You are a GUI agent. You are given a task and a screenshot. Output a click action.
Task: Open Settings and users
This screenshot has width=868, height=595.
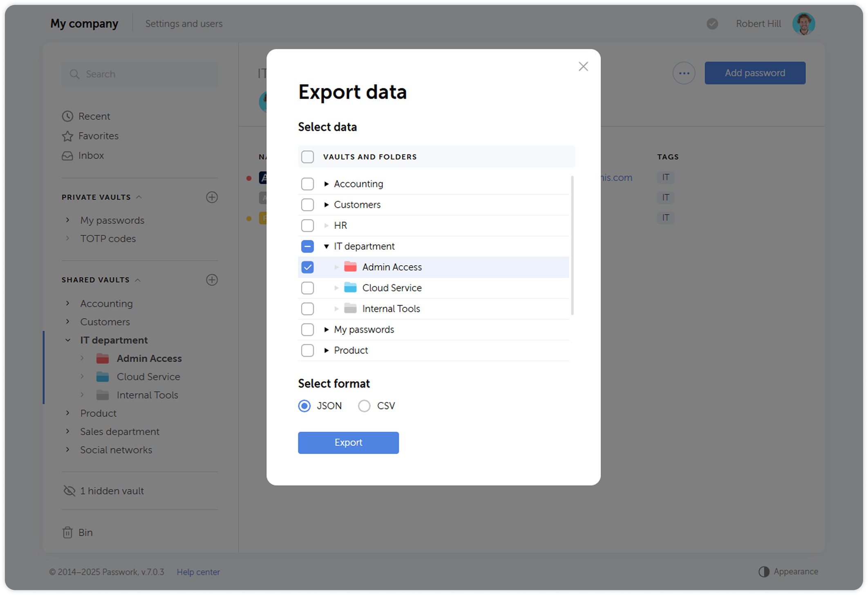[184, 23]
